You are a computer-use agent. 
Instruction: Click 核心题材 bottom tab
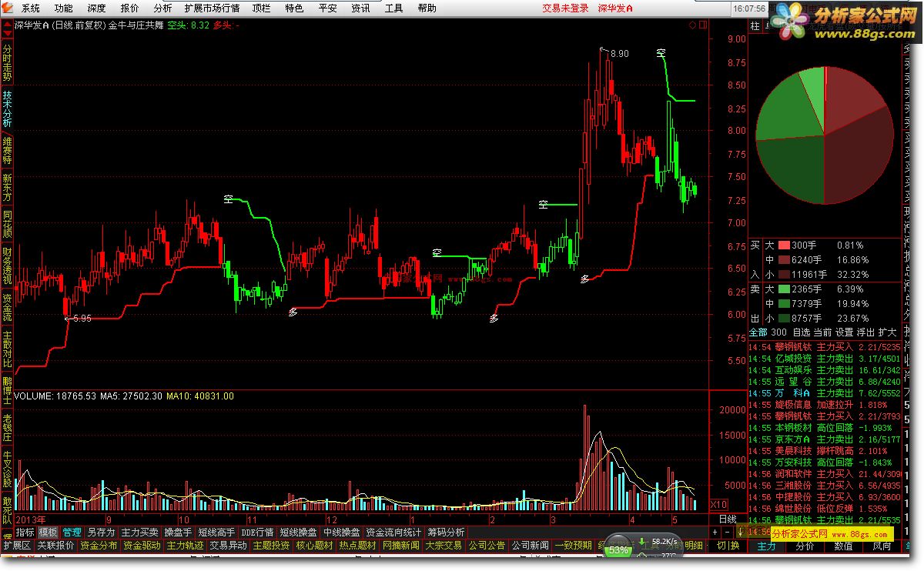314,546
